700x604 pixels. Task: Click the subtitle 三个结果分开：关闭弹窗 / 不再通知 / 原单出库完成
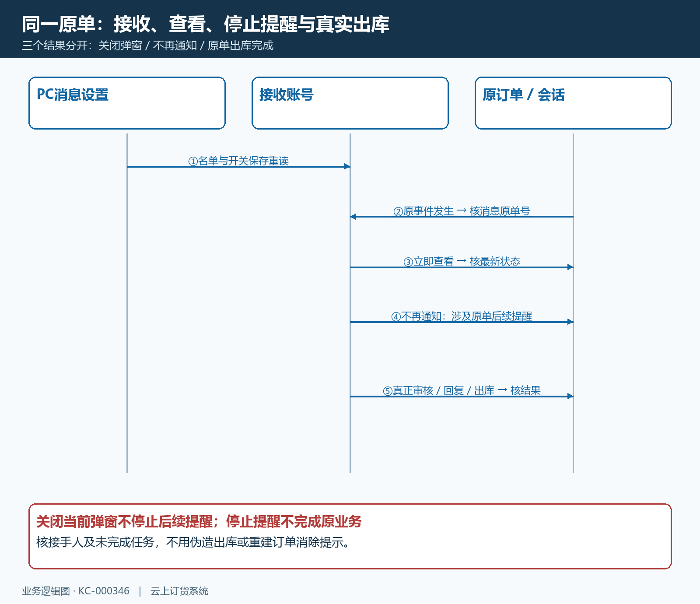[147, 46]
